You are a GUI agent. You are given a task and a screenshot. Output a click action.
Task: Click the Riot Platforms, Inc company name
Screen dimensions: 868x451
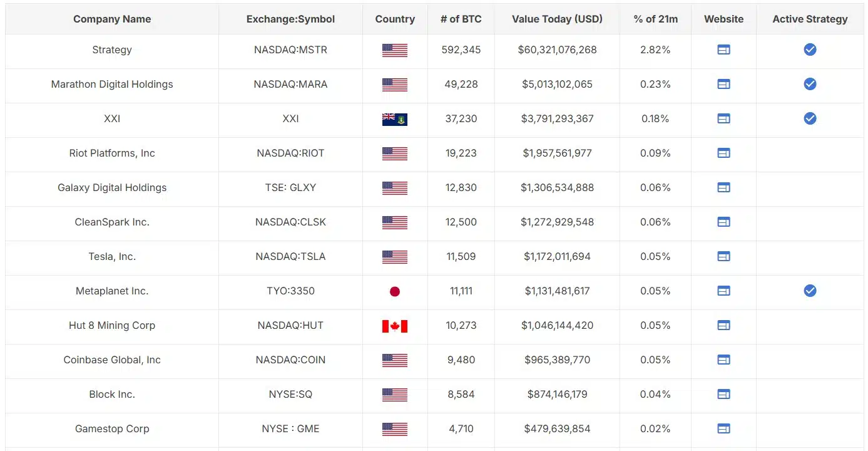coord(112,153)
